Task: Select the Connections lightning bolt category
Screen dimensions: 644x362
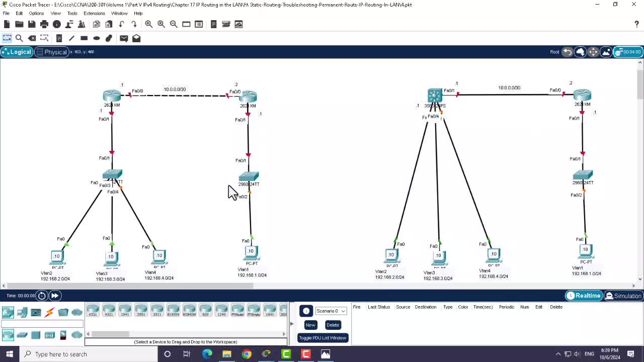Action: (49, 312)
